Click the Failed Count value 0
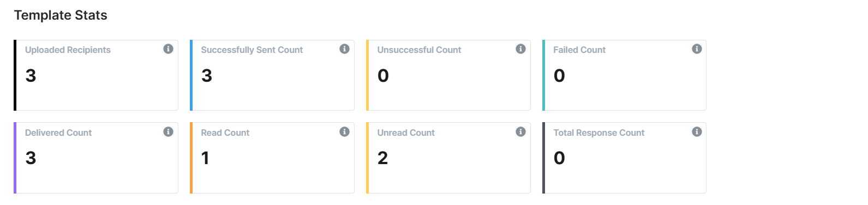The image size is (868, 205). (559, 76)
